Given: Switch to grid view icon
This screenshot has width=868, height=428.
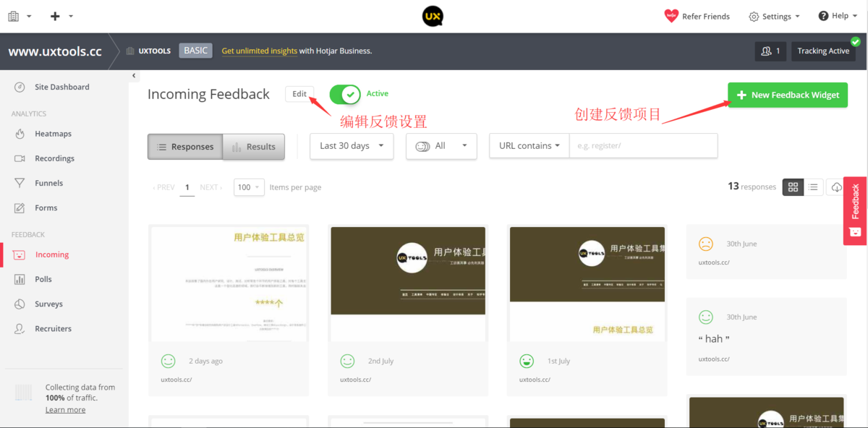Looking at the screenshot, I should pyautogui.click(x=793, y=187).
